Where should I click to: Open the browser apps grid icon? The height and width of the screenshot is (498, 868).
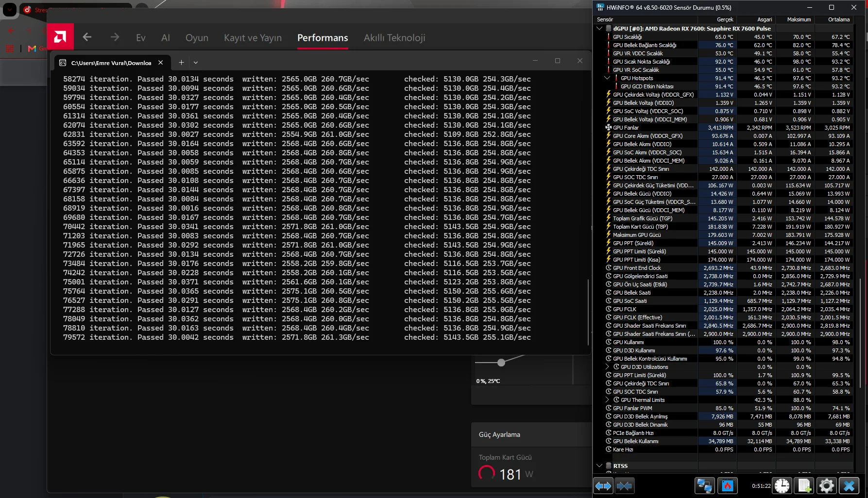(x=9, y=49)
